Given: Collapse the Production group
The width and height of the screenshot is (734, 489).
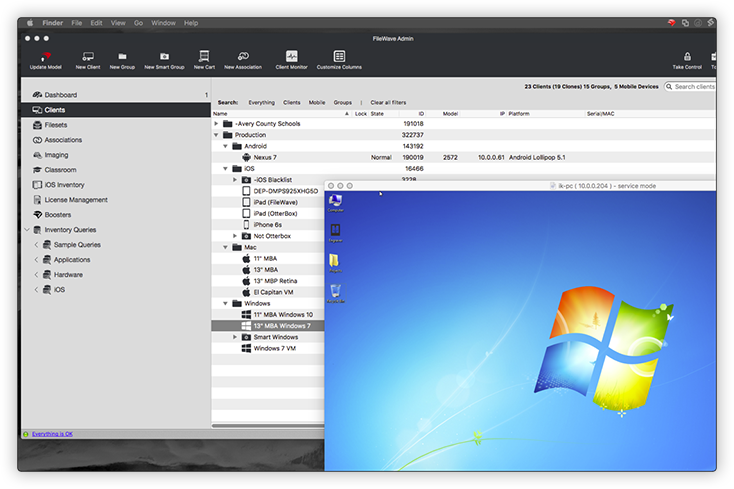Looking at the screenshot, I should tap(216, 135).
